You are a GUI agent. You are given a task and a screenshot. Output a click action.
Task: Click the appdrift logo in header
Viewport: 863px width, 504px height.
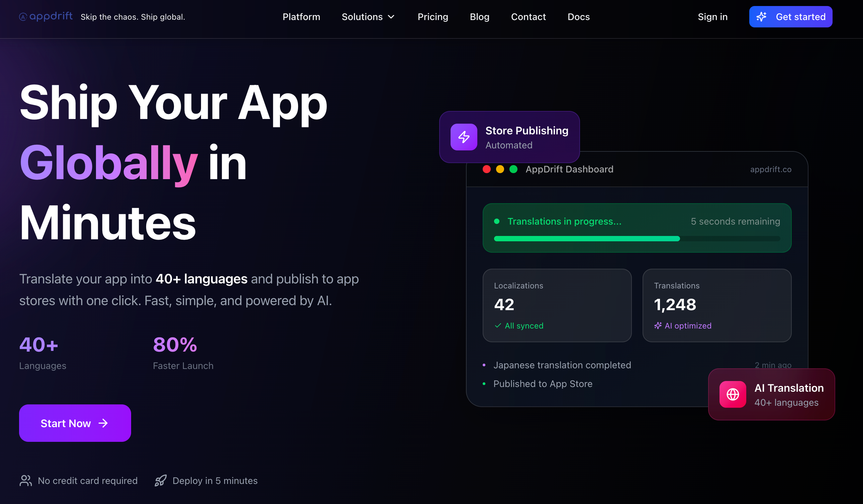[46, 16]
